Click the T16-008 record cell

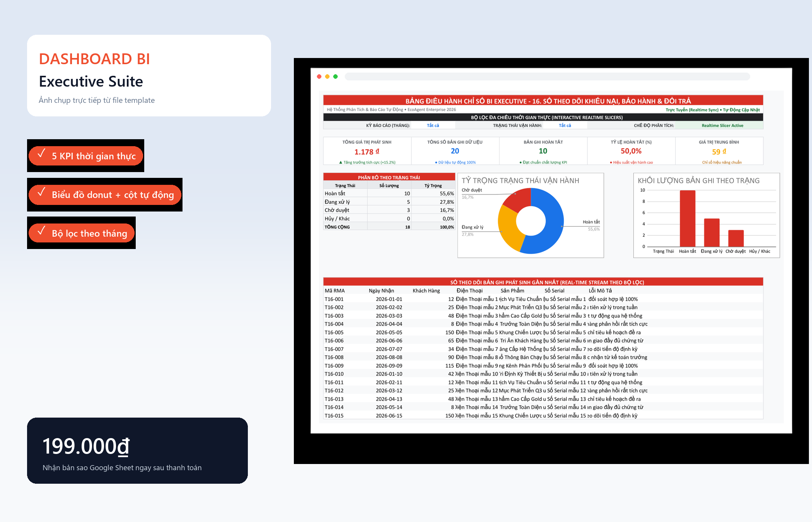(334, 357)
